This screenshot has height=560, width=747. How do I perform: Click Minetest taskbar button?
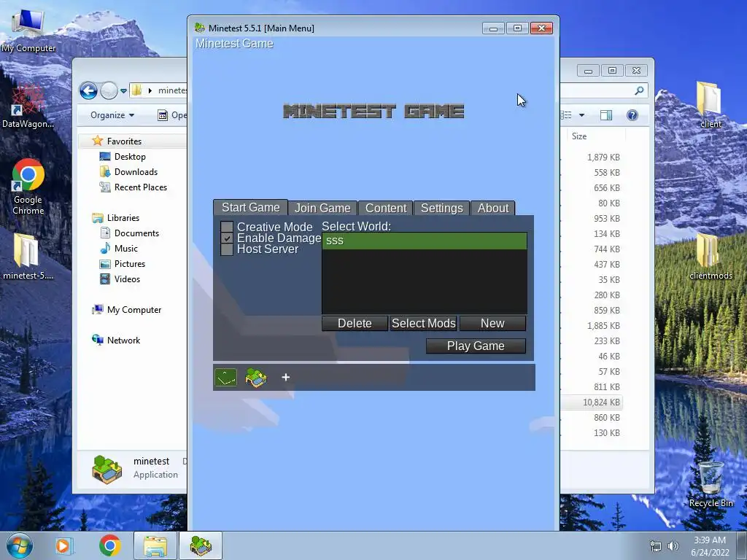200,545
